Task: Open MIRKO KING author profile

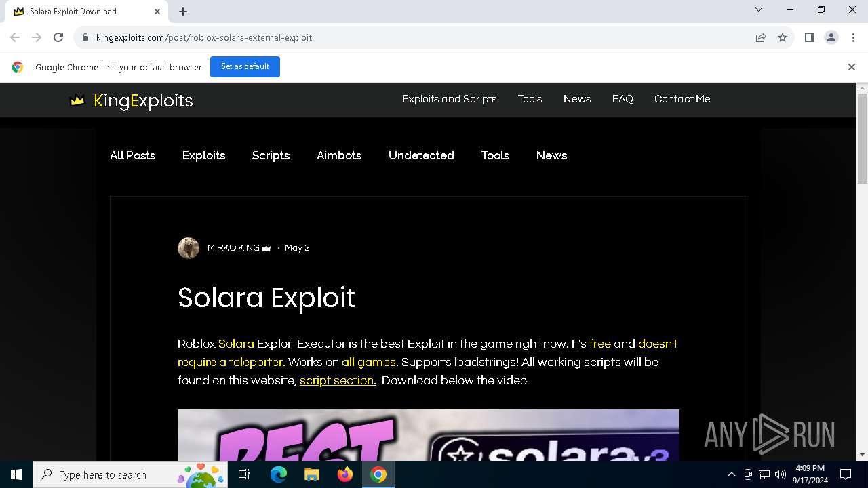Action: click(233, 248)
